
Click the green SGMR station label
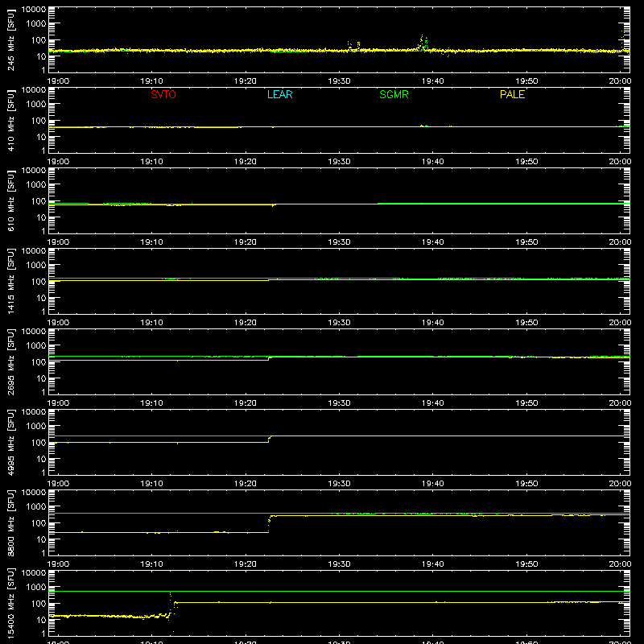[394, 94]
